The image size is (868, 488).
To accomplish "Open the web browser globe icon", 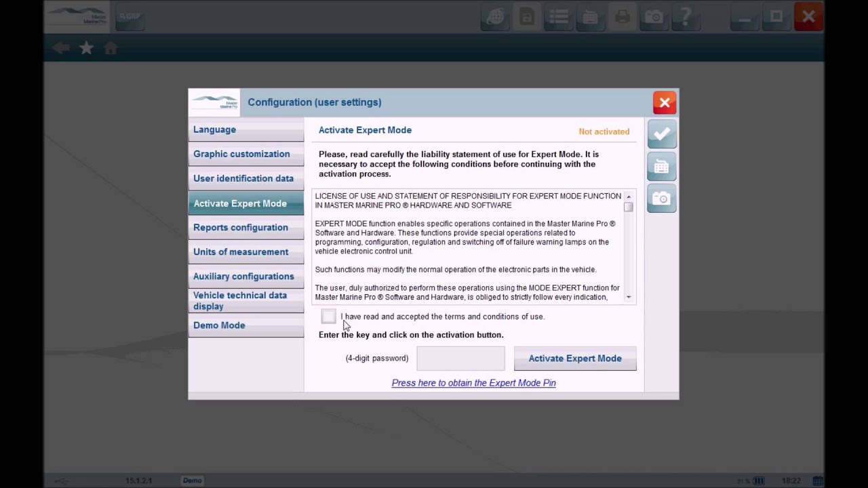I will [496, 17].
